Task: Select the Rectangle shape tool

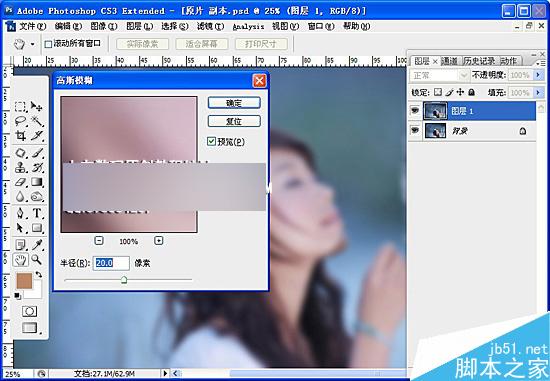Action: (36, 228)
